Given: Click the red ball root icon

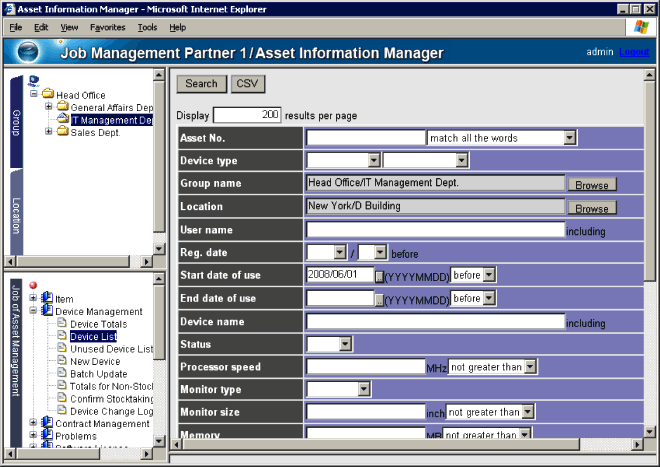Looking at the screenshot, I should [x=33, y=285].
